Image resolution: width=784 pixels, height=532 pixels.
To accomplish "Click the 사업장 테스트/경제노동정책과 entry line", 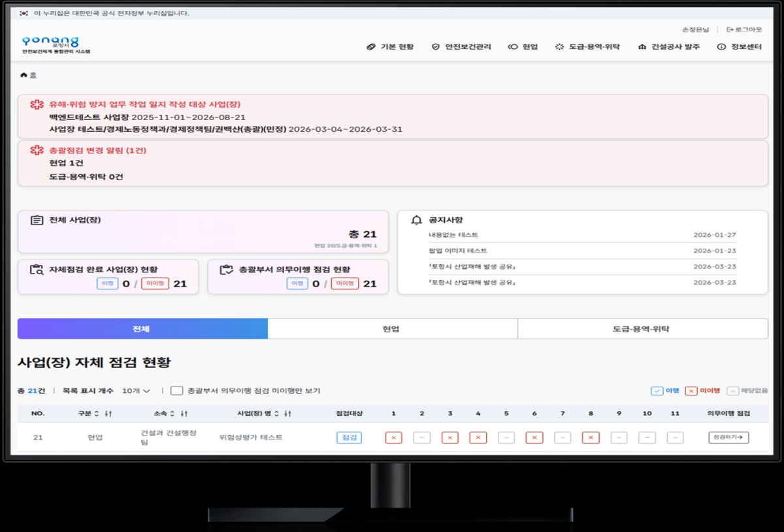I will click(225, 129).
